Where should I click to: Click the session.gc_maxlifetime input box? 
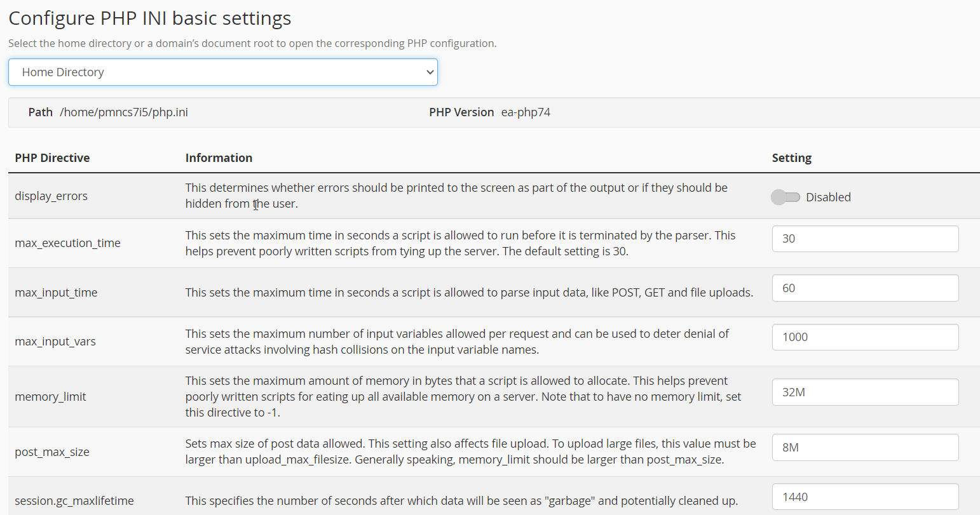point(865,497)
